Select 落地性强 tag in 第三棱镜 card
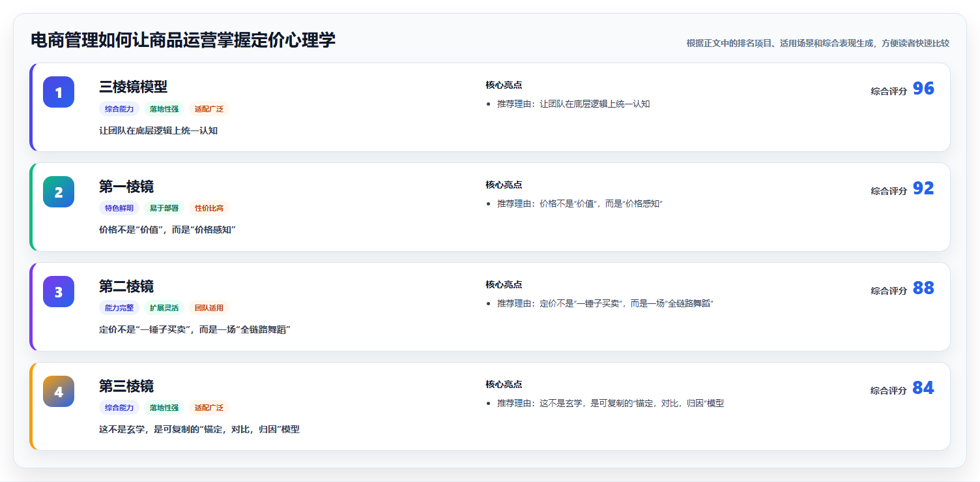This screenshot has width=980, height=482. click(x=164, y=408)
